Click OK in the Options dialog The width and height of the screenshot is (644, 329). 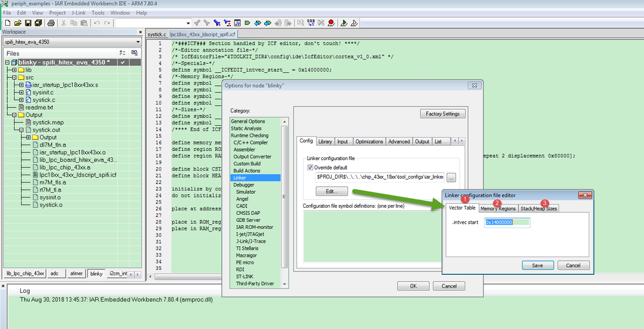(x=413, y=286)
